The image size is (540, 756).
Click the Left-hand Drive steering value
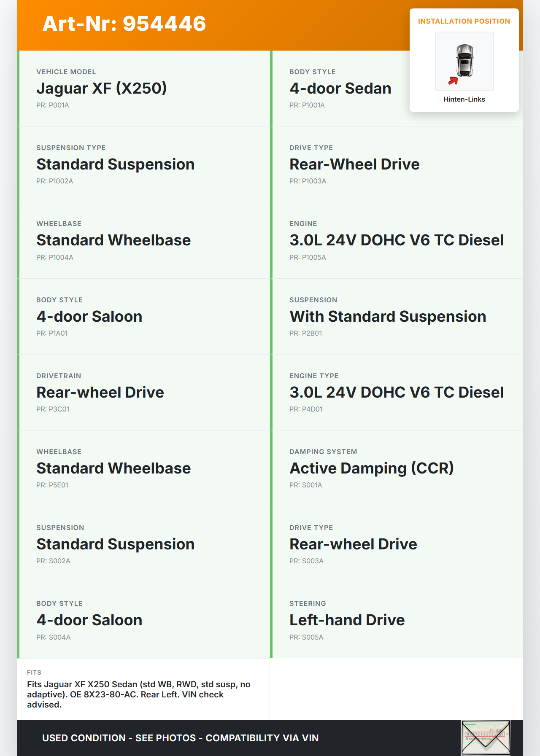(x=347, y=620)
